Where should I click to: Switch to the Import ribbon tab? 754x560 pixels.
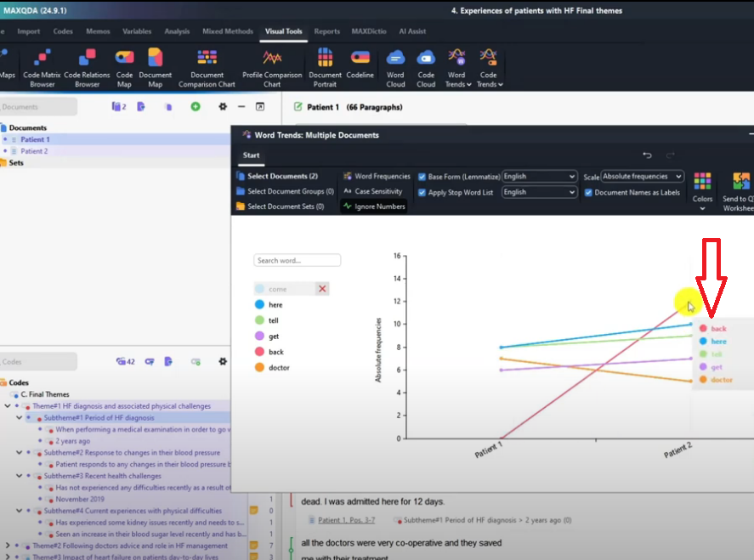(x=28, y=31)
